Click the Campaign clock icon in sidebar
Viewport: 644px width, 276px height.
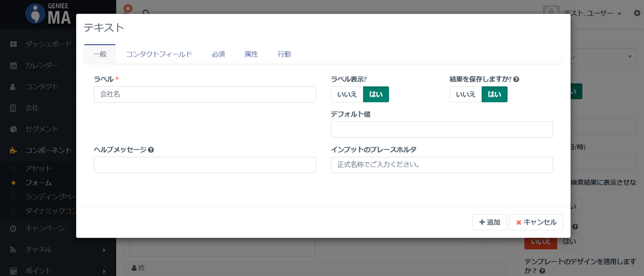pyautogui.click(x=14, y=228)
